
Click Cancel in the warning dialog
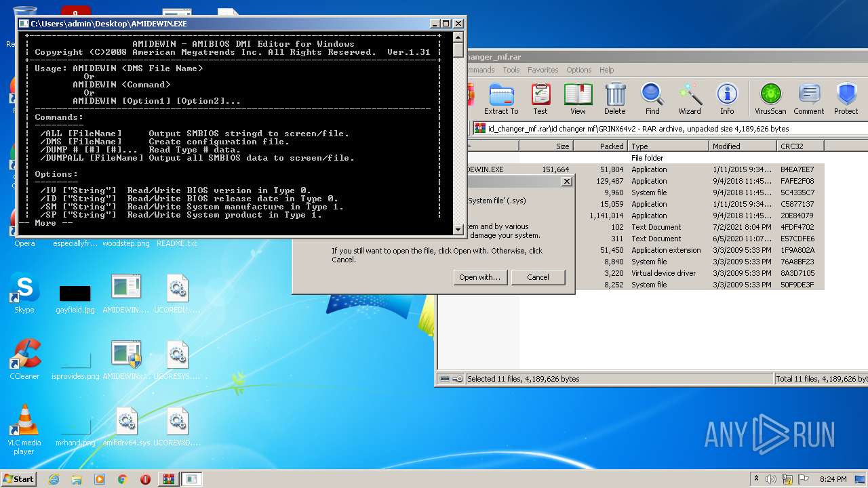538,277
